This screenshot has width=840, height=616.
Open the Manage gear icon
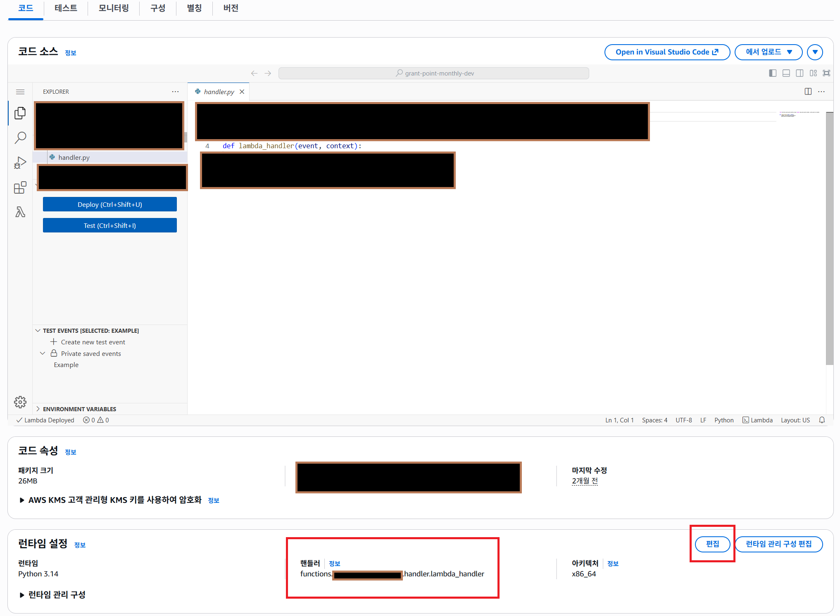(20, 402)
